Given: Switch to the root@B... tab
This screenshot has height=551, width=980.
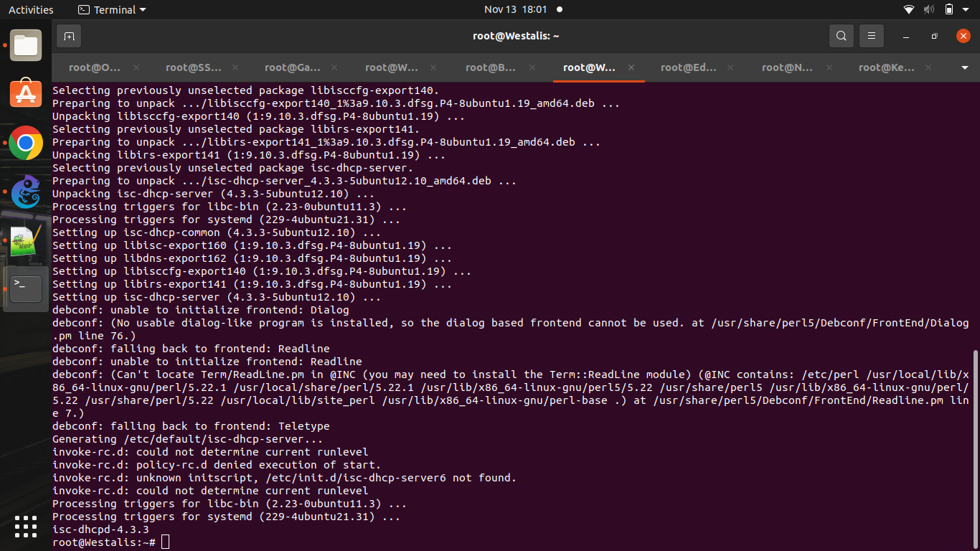Looking at the screenshot, I should tap(491, 67).
